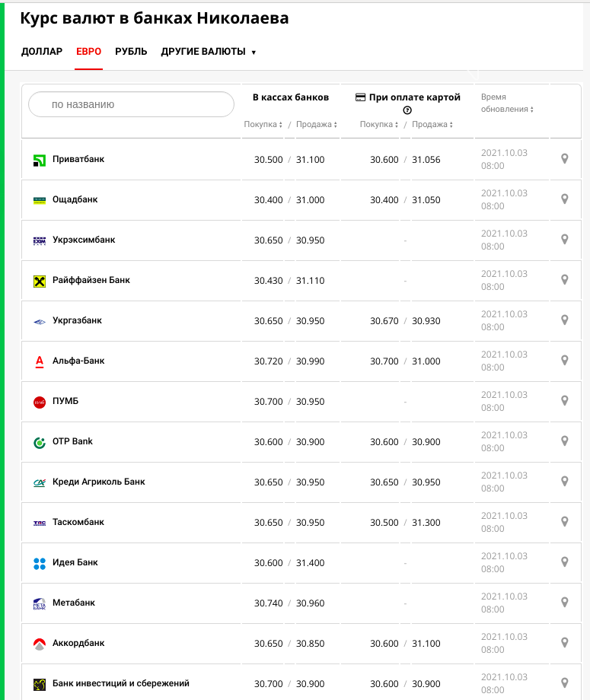
Task: Click the Укргазбанк logo icon
Action: coord(40,321)
